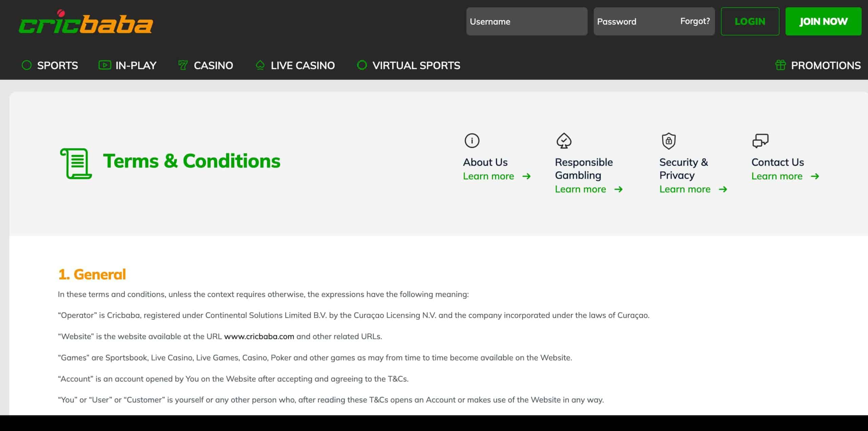Open the www.cricbaba.com link
This screenshot has height=431, width=868.
tap(259, 336)
